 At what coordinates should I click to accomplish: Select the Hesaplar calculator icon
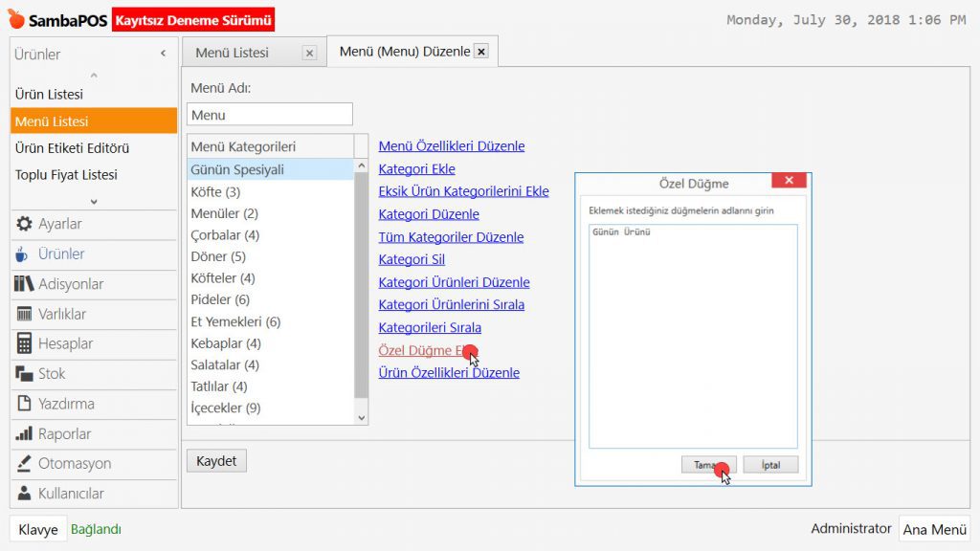pos(25,343)
